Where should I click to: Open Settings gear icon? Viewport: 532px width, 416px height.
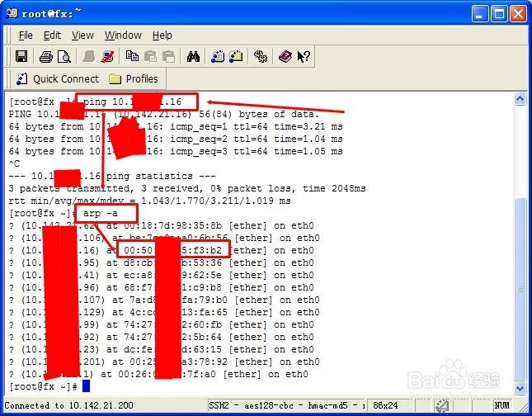(x=261, y=56)
